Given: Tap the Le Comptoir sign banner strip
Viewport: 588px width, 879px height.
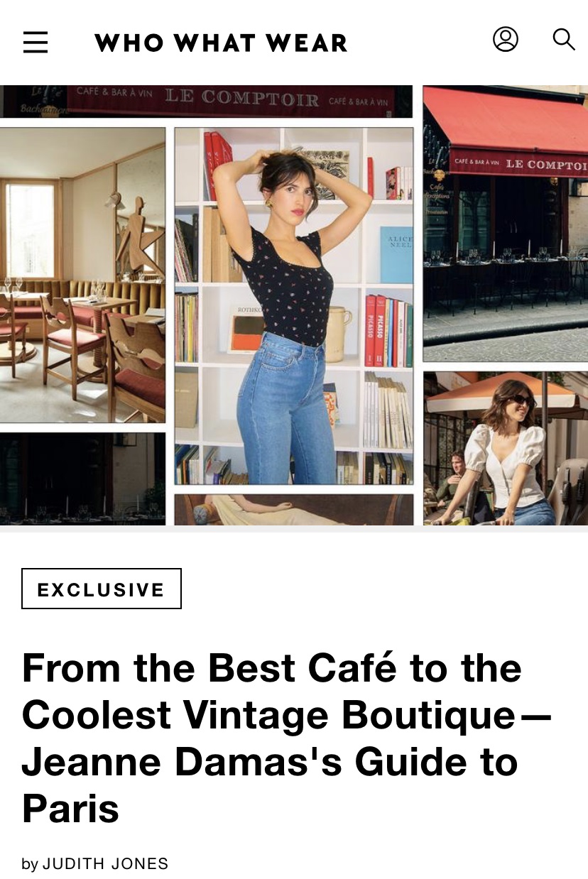Looking at the screenshot, I should 206,101.
